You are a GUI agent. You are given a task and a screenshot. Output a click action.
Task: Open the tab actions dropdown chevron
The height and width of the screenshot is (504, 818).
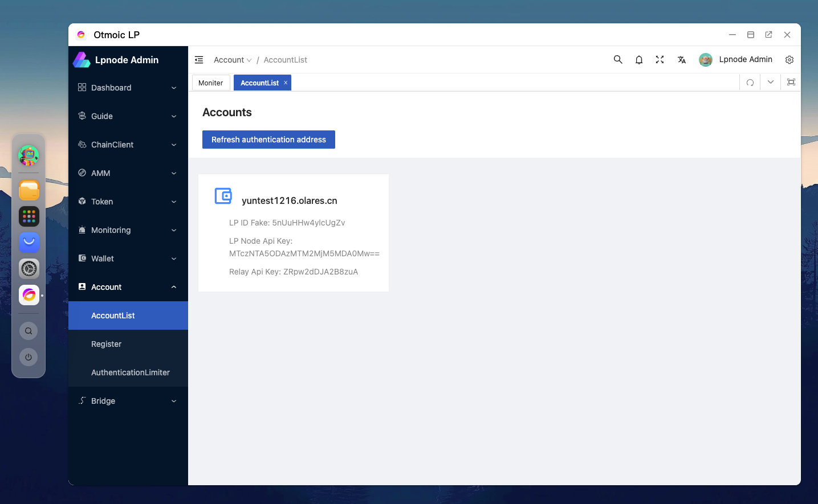(x=771, y=83)
